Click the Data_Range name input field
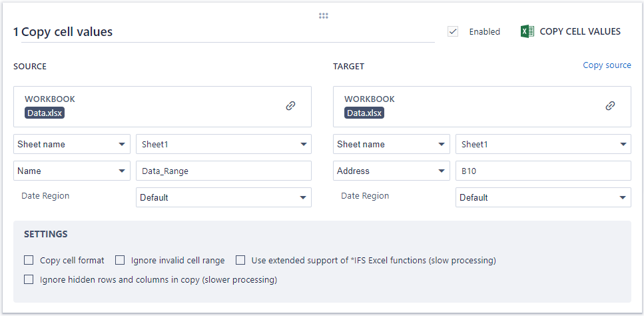The width and height of the screenshot is (644, 316). click(223, 171)
